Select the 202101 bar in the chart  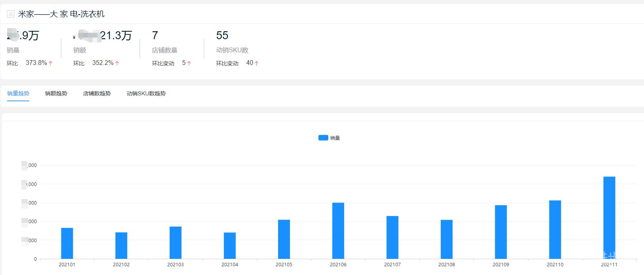[67, 243]
